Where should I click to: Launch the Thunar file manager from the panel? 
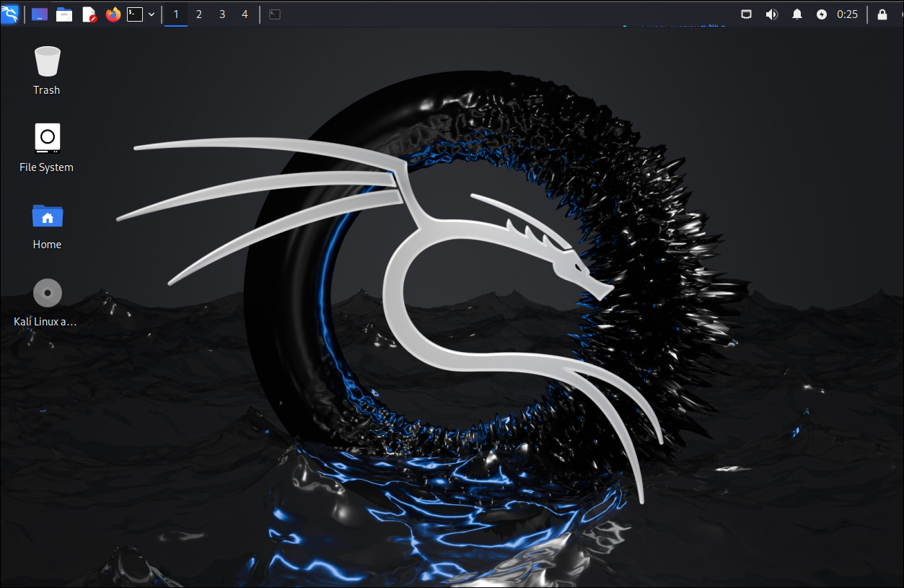click(x=64, y=14)
